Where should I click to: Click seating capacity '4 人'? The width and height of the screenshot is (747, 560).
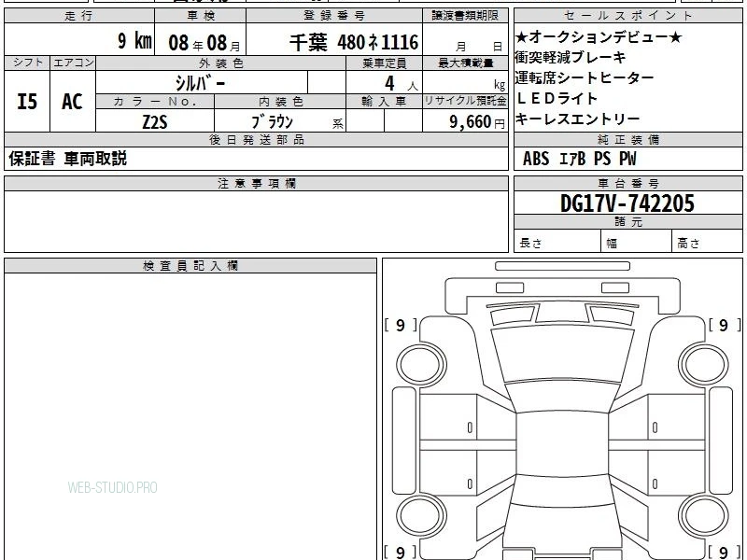(402, 83)
